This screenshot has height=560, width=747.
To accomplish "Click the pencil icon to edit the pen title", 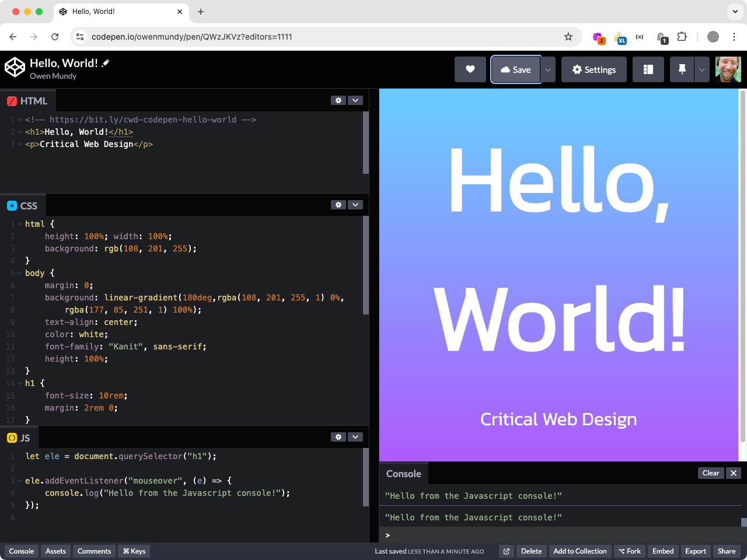I will pyautogui.click(x=106, y=63).
